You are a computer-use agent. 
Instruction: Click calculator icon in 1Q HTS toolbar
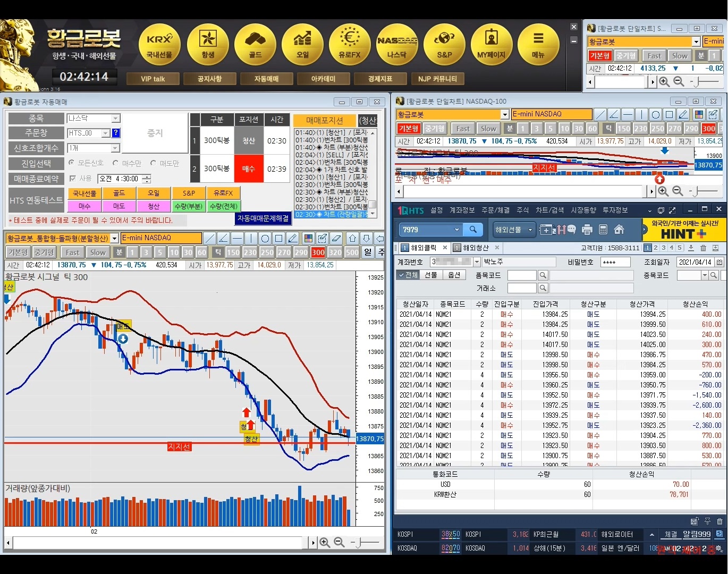point(603,230)
